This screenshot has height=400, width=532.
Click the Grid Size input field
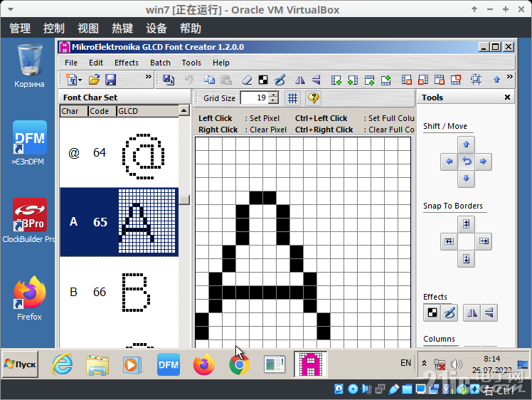(x=255, y=98)
